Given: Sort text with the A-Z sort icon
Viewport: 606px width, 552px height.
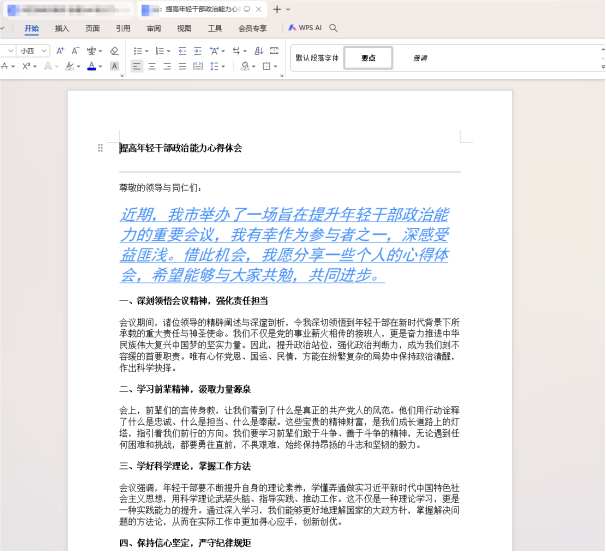Looking at the screenshot, I should [x=259, y=51].
